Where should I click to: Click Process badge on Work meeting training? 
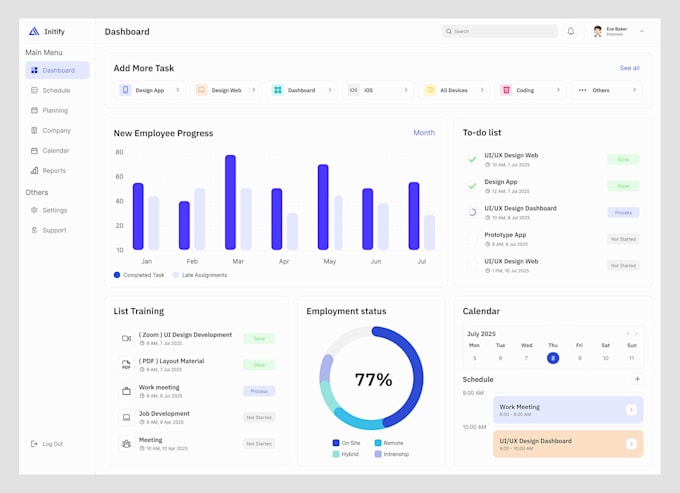point(259,391)
